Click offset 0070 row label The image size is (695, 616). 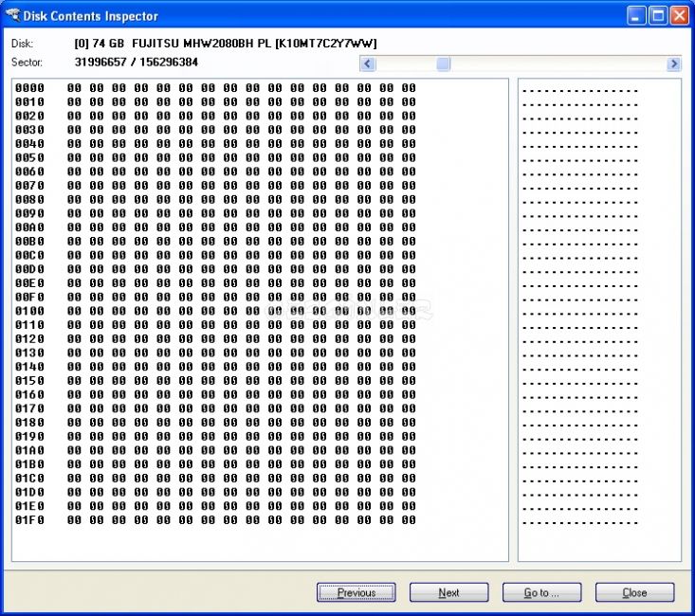pos(29,186)
